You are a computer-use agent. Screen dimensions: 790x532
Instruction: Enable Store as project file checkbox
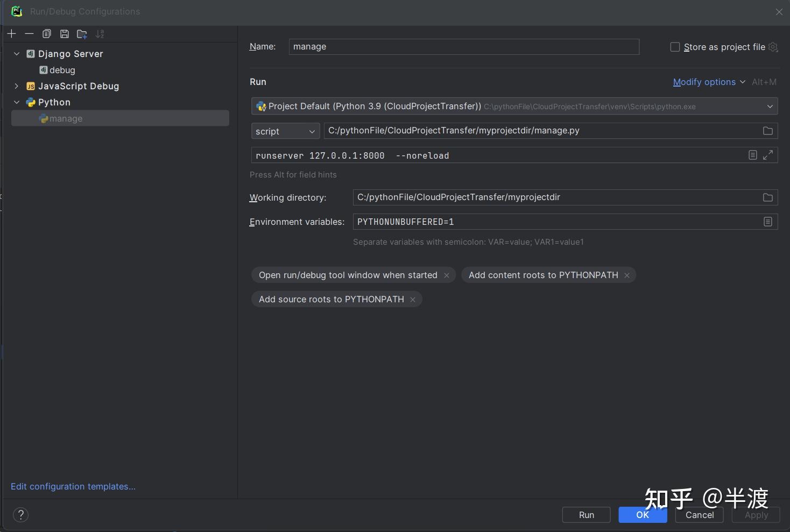pos(674,47)
